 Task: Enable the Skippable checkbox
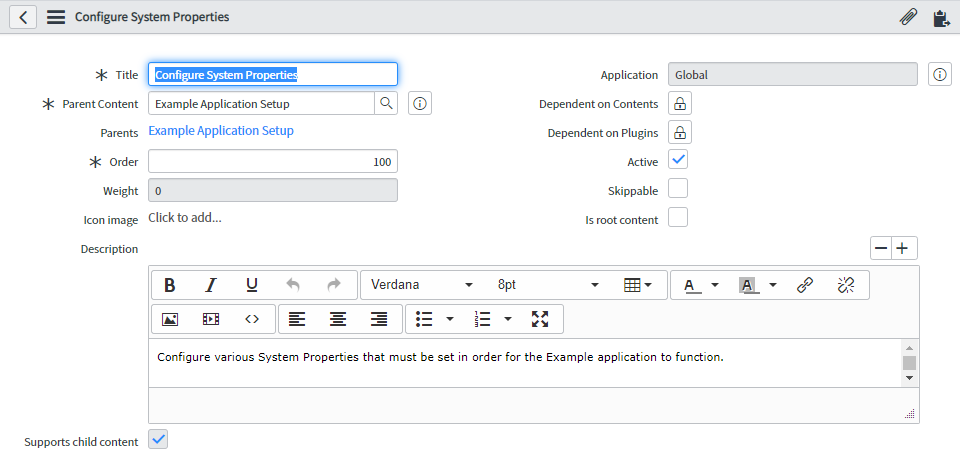678,189
